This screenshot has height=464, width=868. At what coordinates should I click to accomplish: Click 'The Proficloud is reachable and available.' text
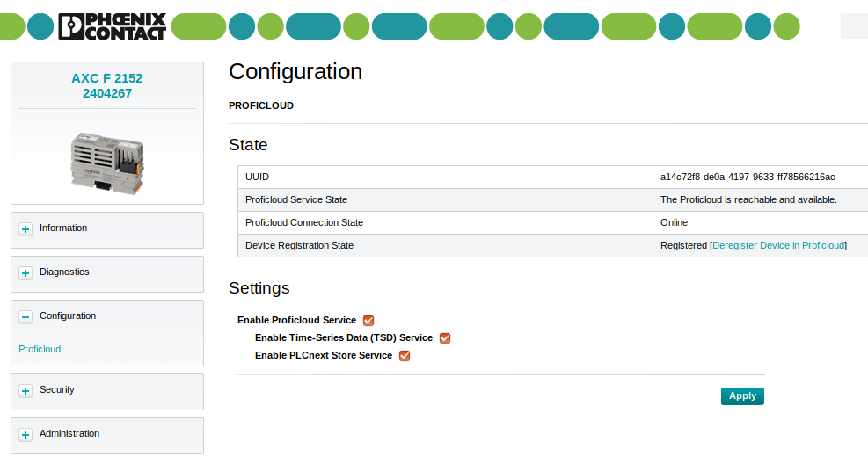point(748,199)
